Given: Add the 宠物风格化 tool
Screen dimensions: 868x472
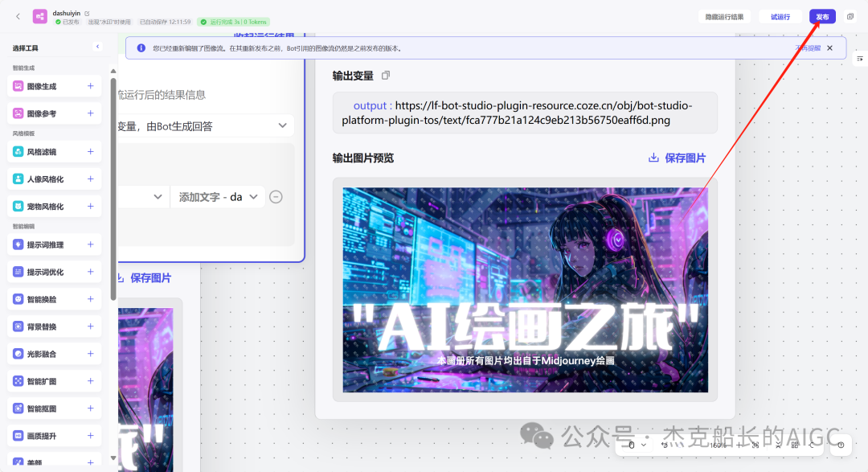Looking at the screenshot, I should [x=90, y=206].
